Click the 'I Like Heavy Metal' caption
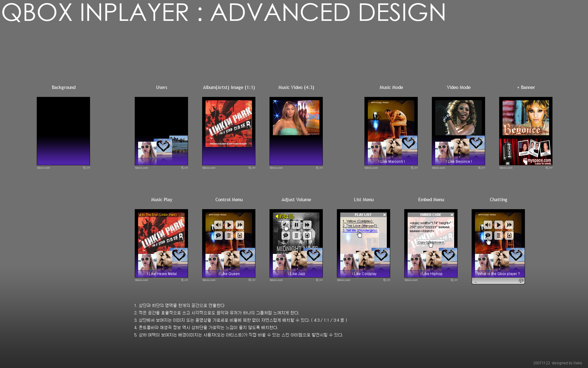The width and height of the screenshot is (588, 368). click(162, 274)
